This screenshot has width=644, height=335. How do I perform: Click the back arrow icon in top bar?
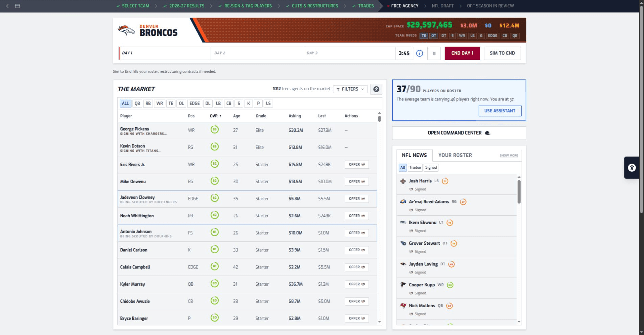coord(7,6)
